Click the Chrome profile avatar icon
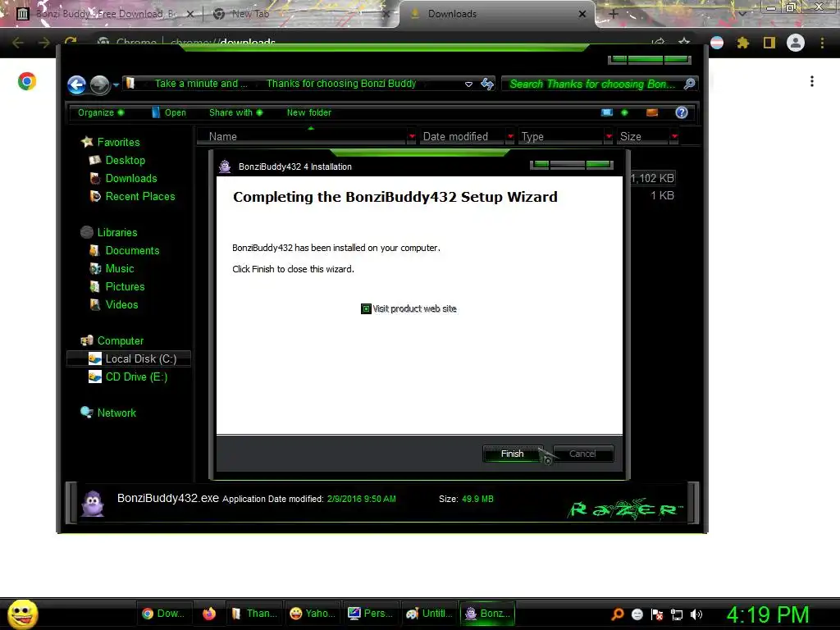Viewport: 840px width, 630px height. pyautogui.click(x=796, y=43)
